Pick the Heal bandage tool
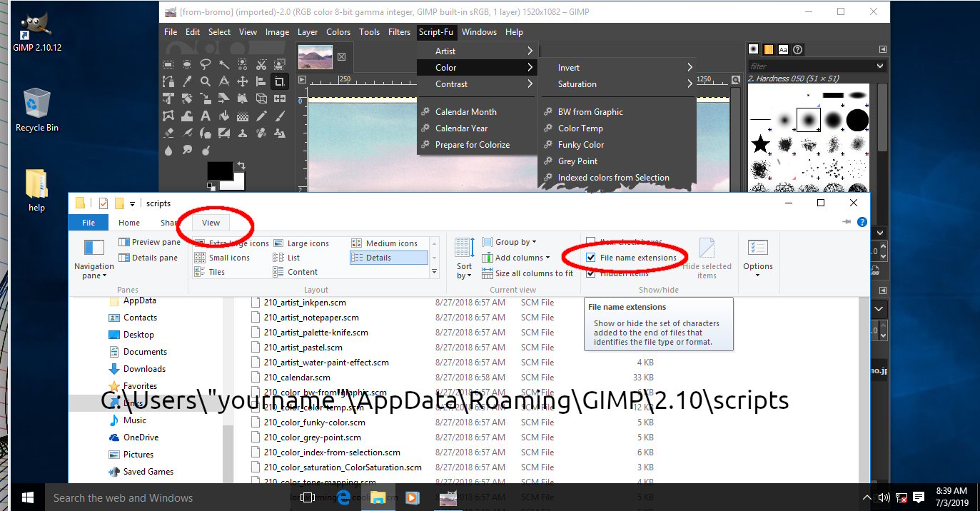Screen dimensions: 980x511 261,133
